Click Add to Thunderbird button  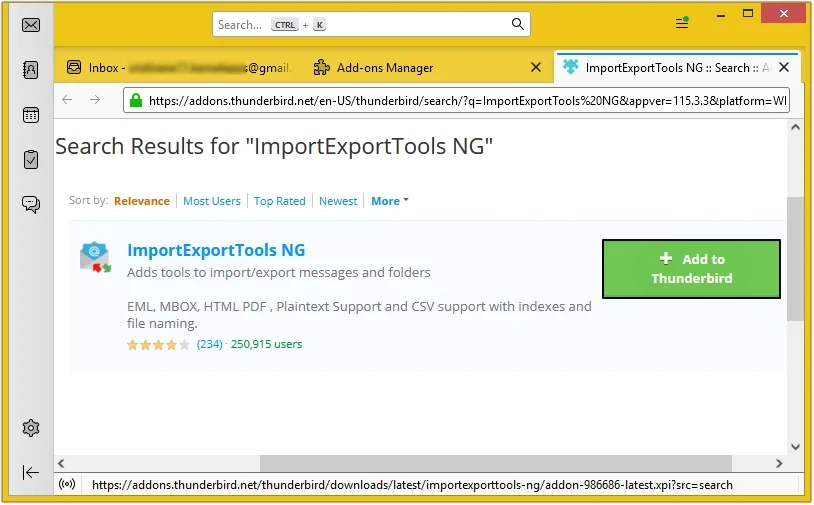(x=691, y=269)
